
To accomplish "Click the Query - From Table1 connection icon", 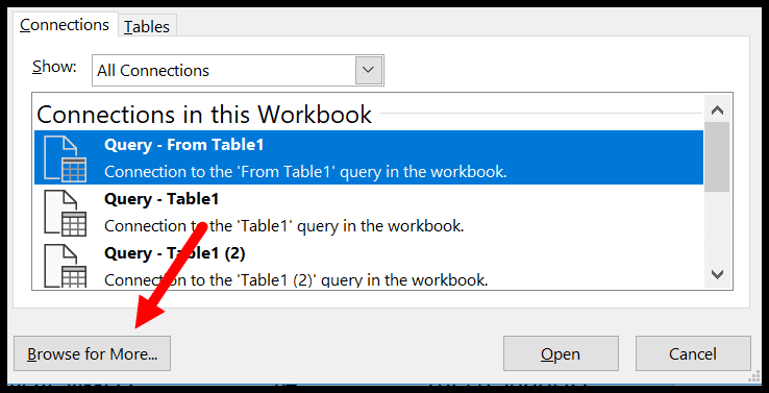I will 65,158.
